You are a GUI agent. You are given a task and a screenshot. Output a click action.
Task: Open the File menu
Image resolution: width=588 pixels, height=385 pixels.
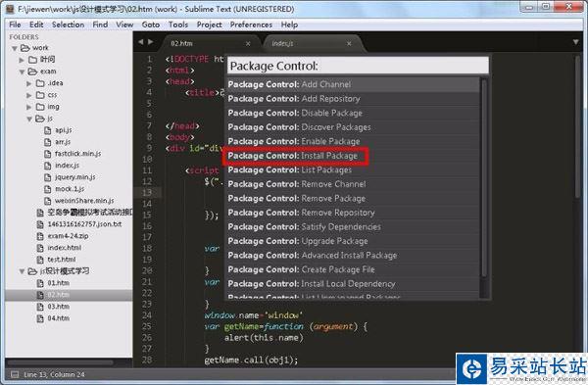tap(15, 24)
